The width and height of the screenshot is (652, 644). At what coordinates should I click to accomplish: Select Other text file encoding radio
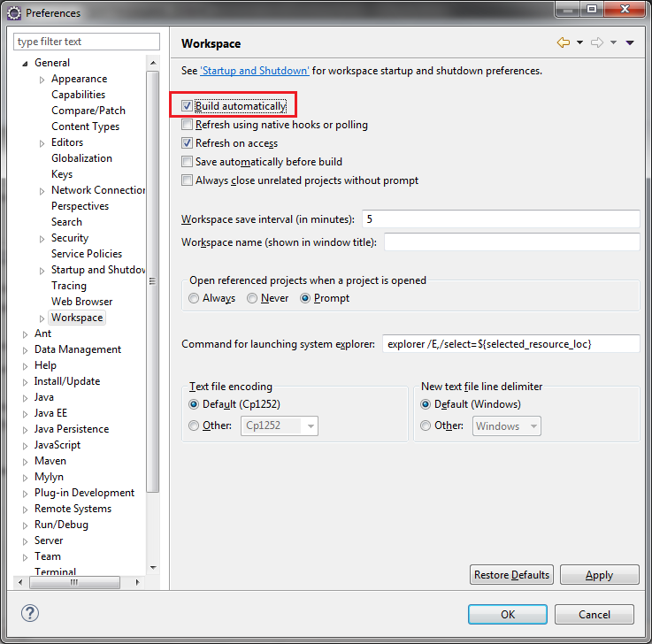194,425
